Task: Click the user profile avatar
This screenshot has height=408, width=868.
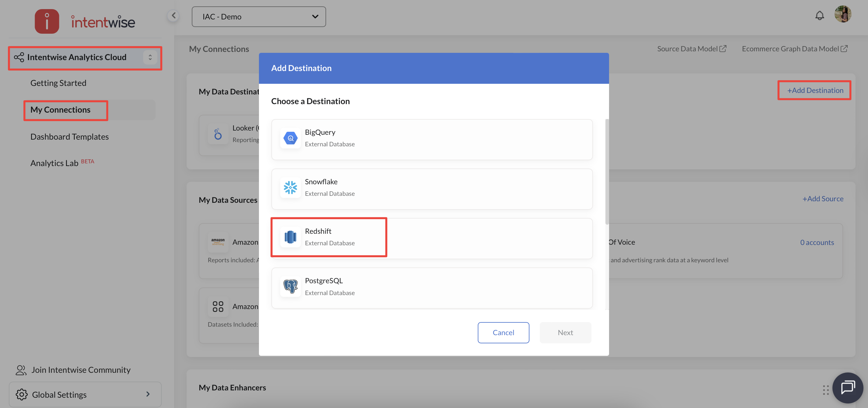Action: click(842, 15)
